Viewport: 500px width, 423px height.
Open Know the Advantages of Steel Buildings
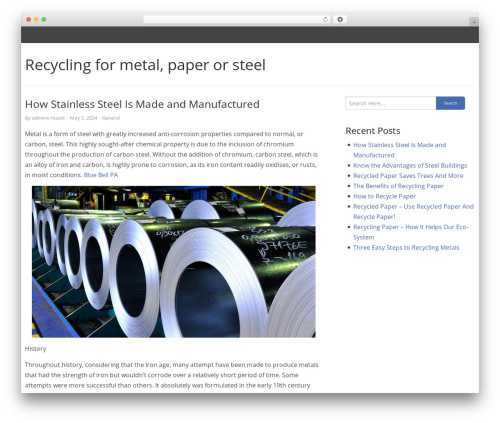pos(410,165)
